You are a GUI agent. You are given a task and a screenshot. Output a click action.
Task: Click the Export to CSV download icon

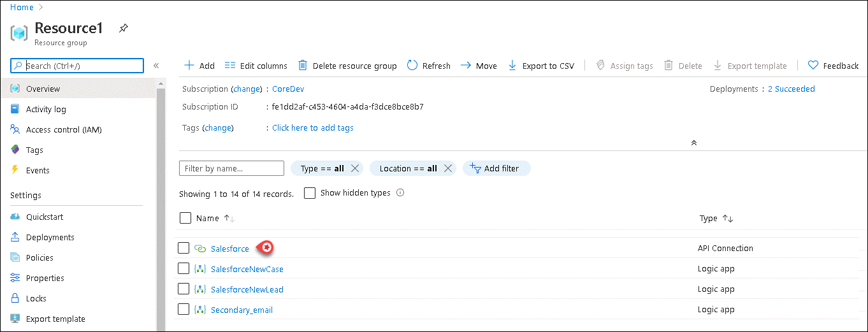tap(512, 66)
